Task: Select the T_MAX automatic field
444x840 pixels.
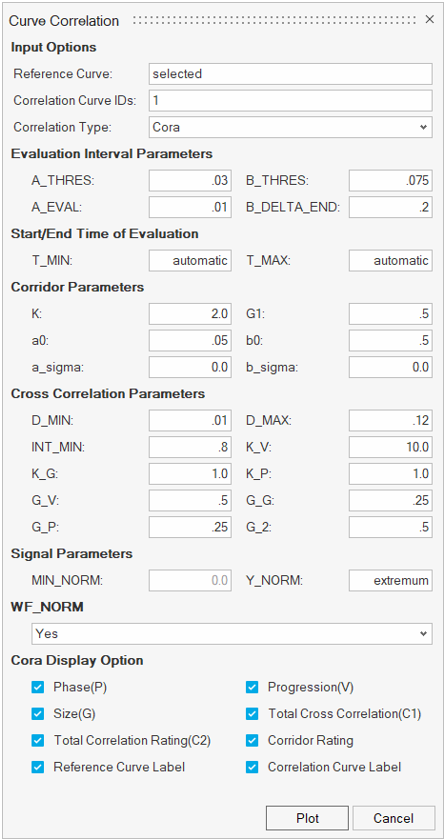Action: [390, 261]
